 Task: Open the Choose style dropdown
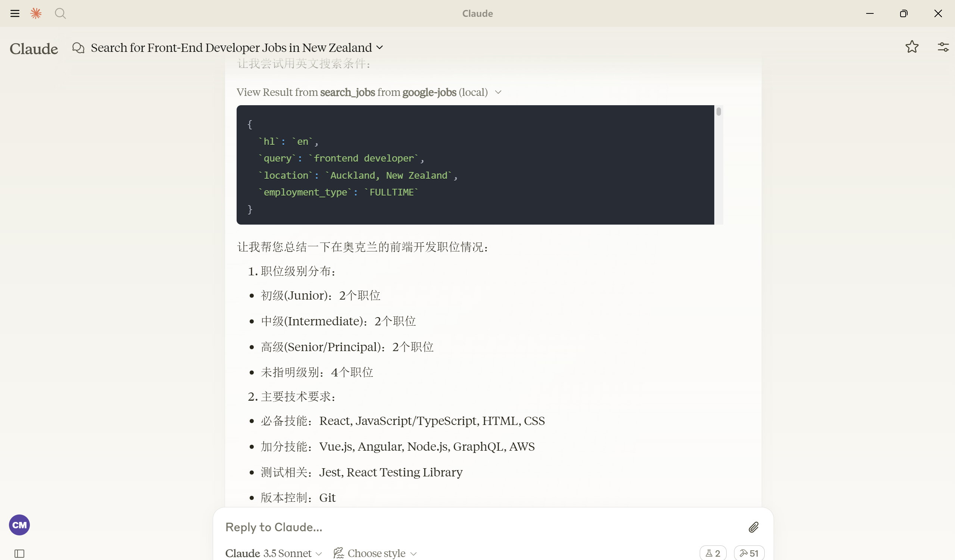375,553
